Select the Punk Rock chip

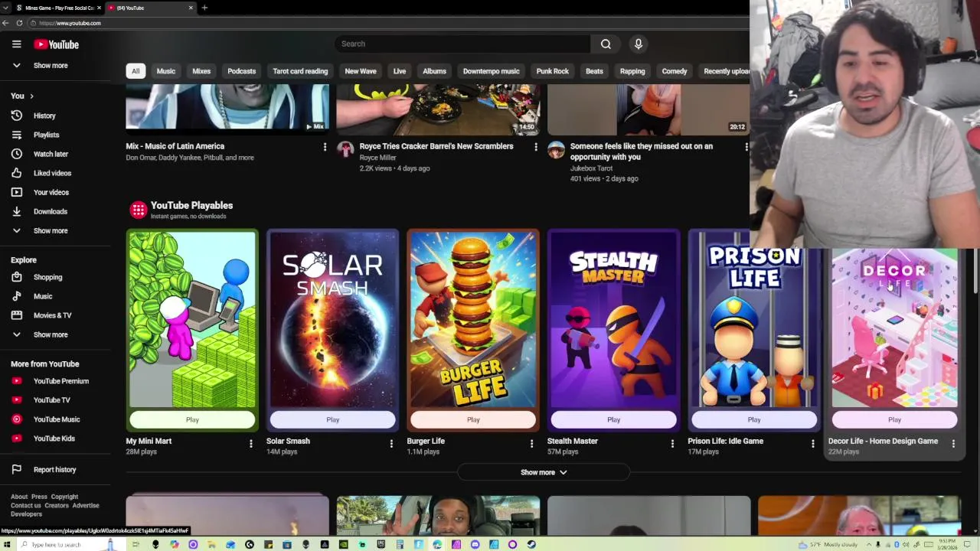click(x=552, y=71)
